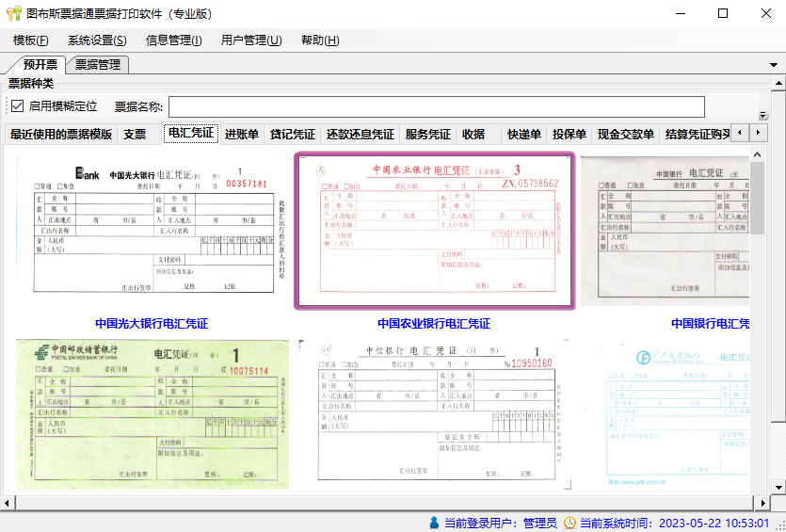Open the 系统设置(S) menu
The image size is (786, 532).
97,40
